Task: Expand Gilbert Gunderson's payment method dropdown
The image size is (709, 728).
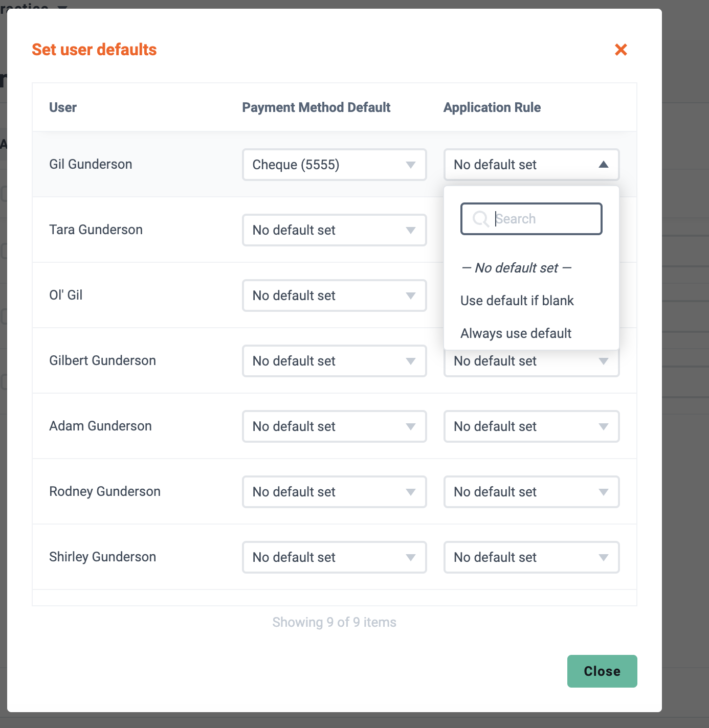Action: click(334, 361)
